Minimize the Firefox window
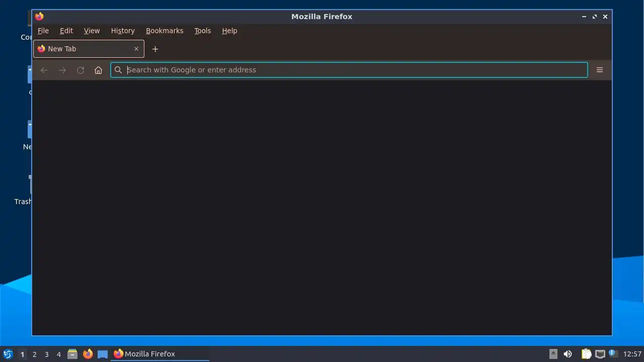This screenshot has width=644, height=362. 584,17
